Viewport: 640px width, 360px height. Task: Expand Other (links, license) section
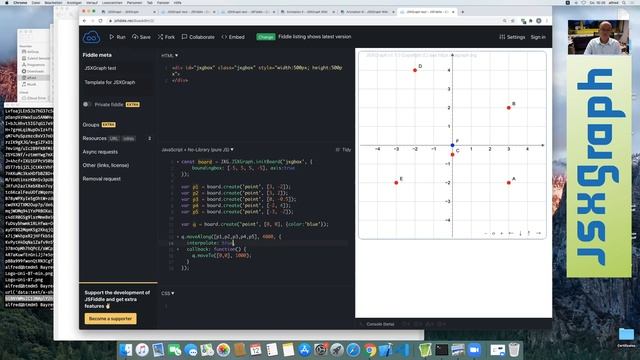[x=106, y=165]
